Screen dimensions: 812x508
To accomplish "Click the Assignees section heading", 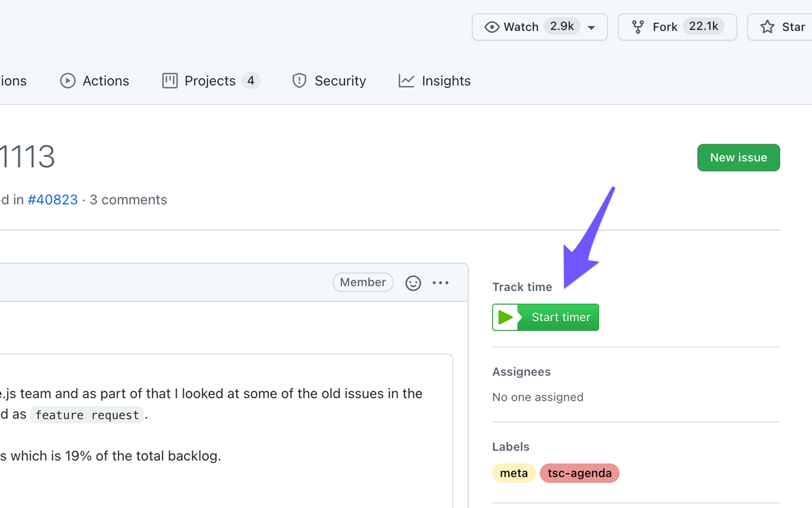I will click(521, 371).
